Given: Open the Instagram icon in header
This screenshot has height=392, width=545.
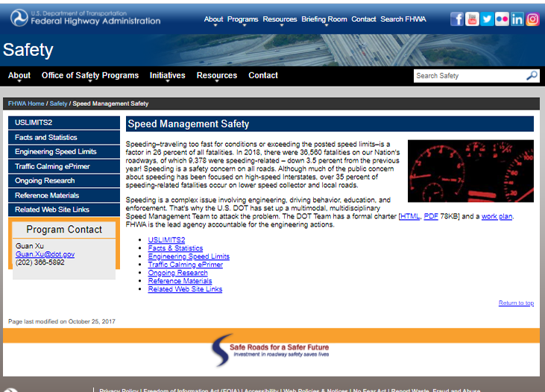Looking at the screenshot, I should [x=532, y=19].
